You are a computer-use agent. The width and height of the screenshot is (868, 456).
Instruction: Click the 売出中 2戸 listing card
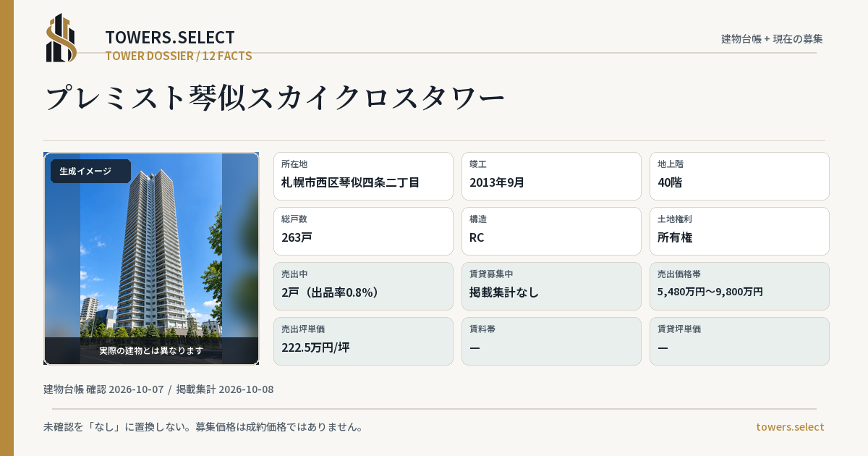(x=363, y=286)
